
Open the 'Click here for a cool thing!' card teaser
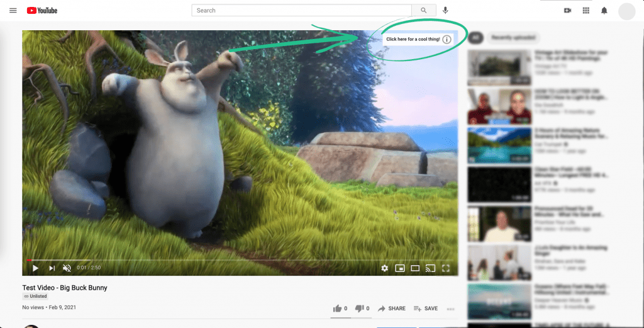[x=413, y=40]
